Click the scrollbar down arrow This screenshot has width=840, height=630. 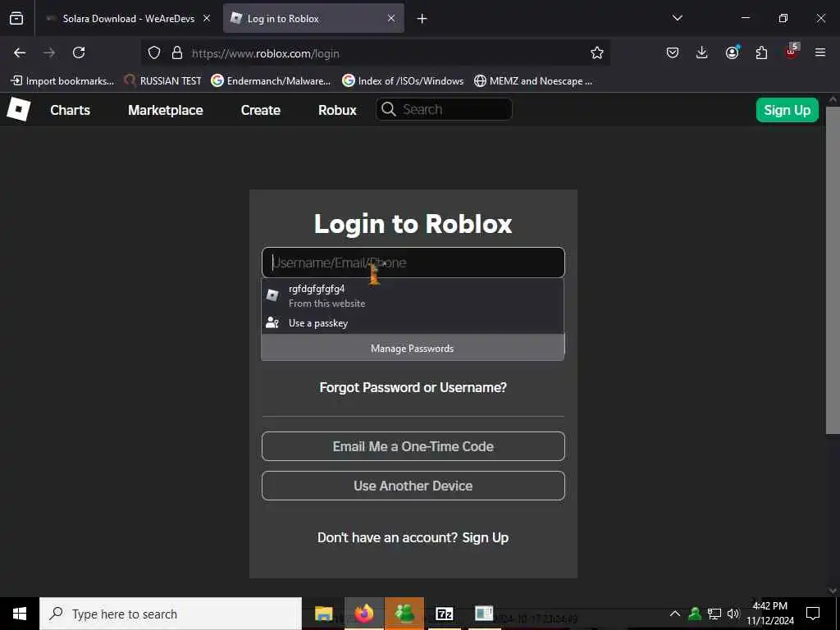click(x=833, y=591)
